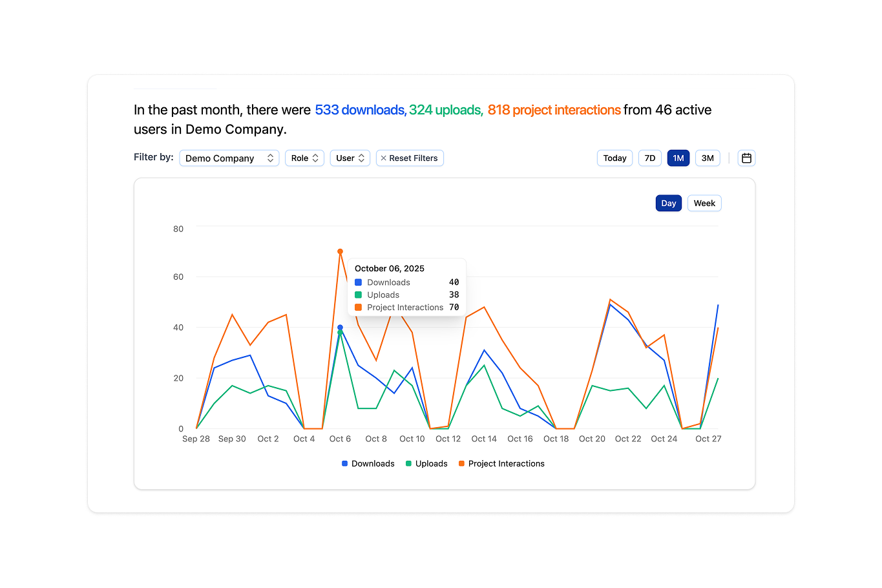This screenshot has height=588, width=882.
Task: Click the green Uploads swatch in tooltip
Action: [x=357, y=295]
